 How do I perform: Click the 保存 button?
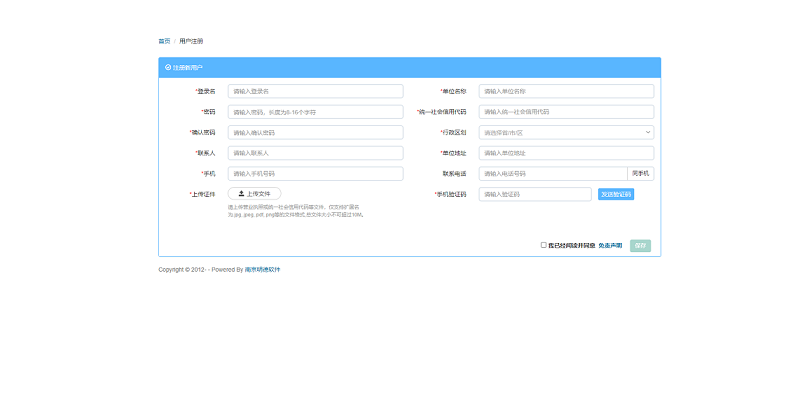(640, 245)
